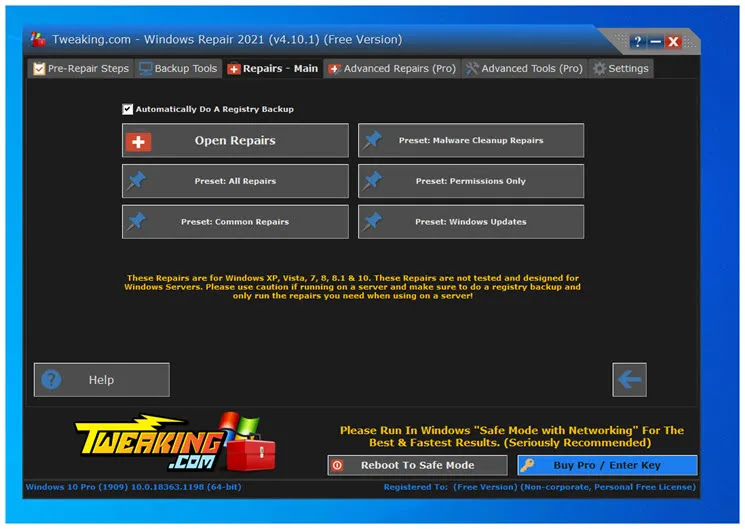Open the Pre-Repair Steps tab
The height and width of the screenshot is (529, 745).
(x=81, y=68)
